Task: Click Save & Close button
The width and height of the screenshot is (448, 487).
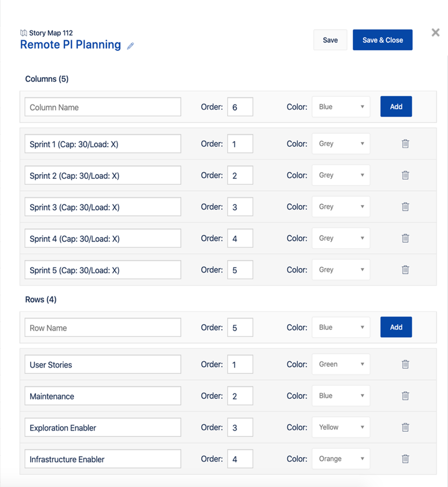Action: pos(383,40)
